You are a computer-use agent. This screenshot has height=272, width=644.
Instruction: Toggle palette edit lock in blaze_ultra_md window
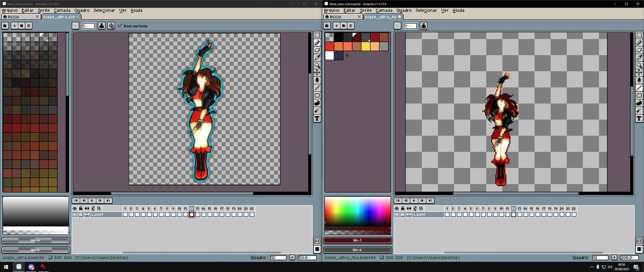tap(327, 25)
